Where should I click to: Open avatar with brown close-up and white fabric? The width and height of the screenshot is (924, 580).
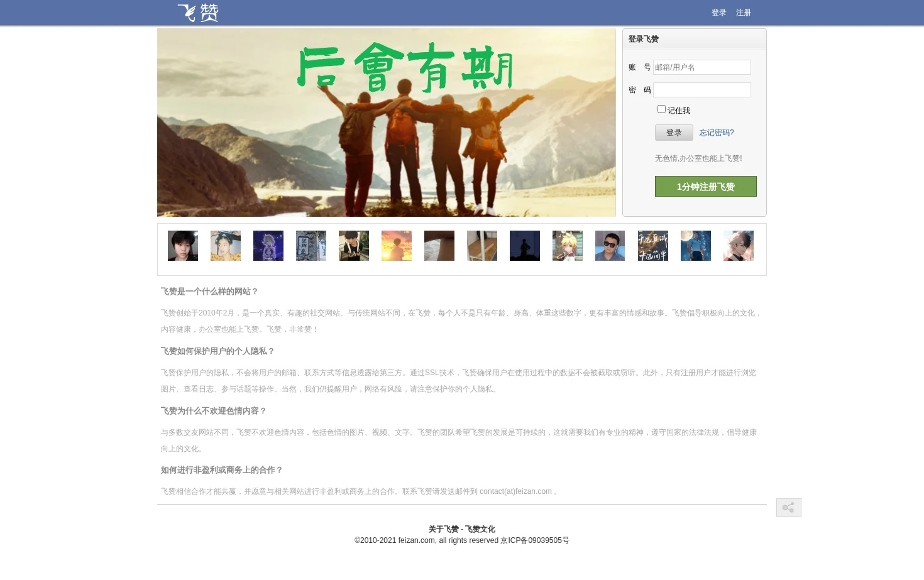click(439, 246)
